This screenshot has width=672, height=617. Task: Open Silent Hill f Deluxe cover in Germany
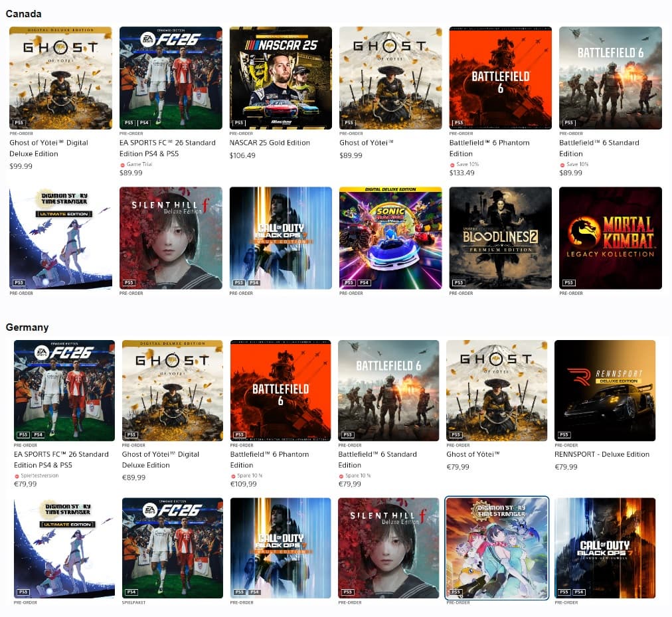(x=388, y=548)
